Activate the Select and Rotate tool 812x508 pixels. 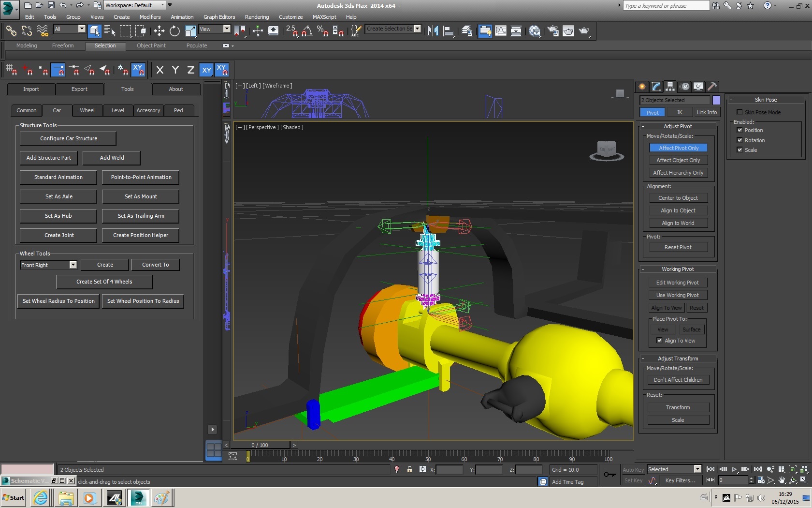(174, 31)
